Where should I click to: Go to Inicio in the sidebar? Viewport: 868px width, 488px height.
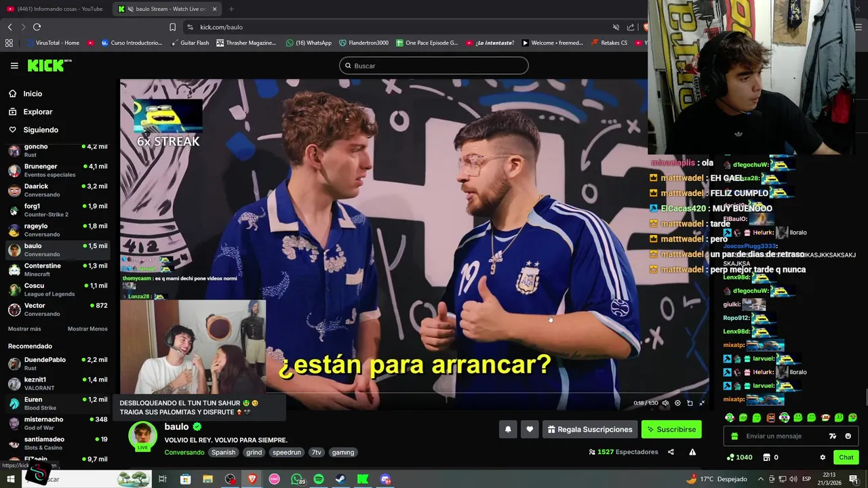[33, 94]
